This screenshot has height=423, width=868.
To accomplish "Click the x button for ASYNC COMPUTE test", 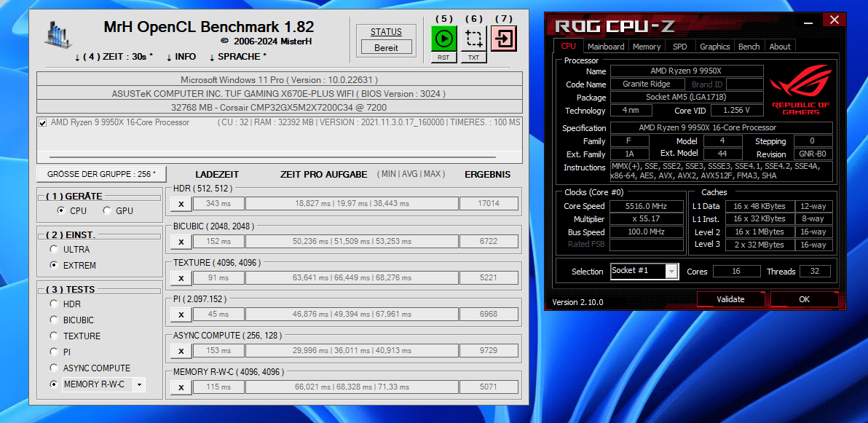I will coord(181,350).
